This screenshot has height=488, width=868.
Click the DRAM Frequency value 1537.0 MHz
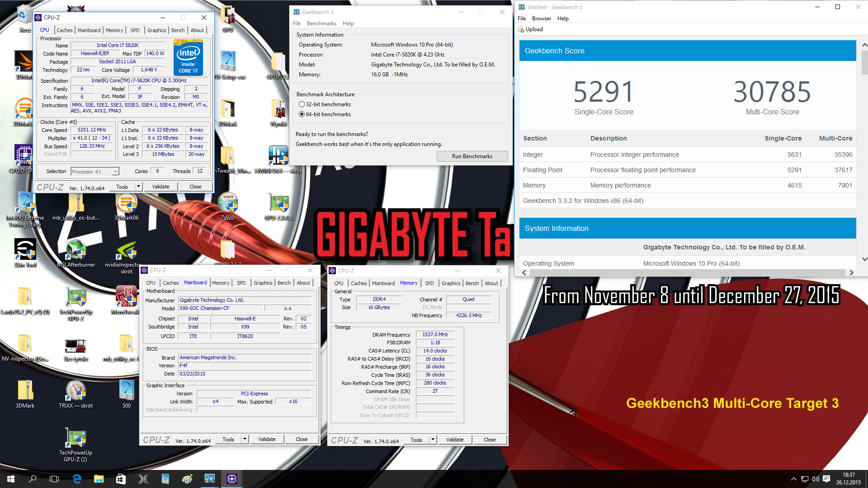pyautogui.click(x=435, y=335)
